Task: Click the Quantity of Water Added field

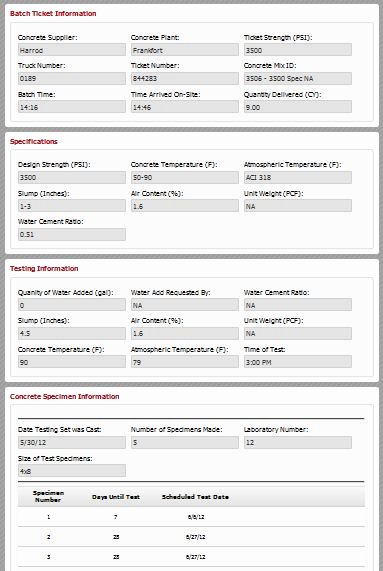Action: pos(72,305)
